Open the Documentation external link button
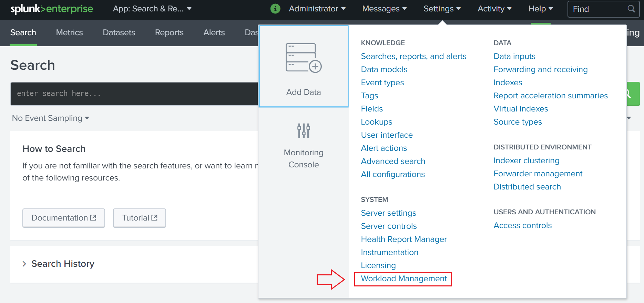Image resolution: width=644 pixels, height=303 pixels. [x=64, y=218]
